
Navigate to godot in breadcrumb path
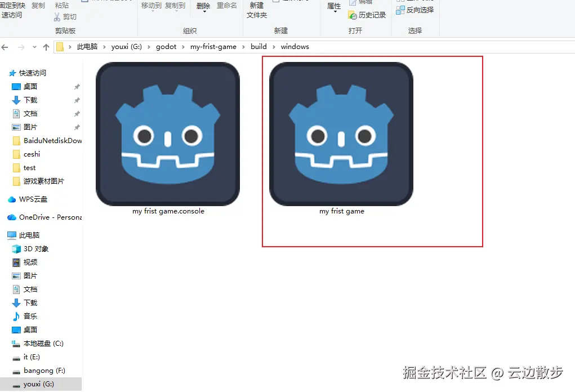click(166, 47)
